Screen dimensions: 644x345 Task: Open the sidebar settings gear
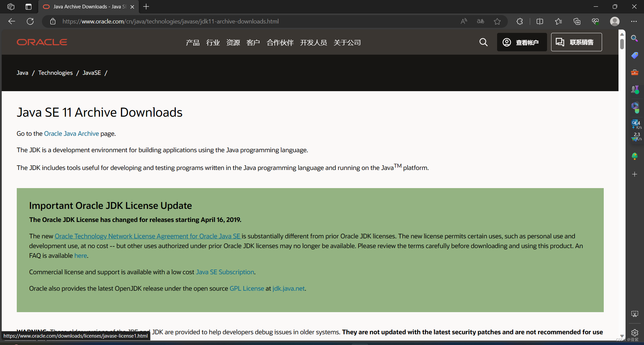(x=635, y=333)
